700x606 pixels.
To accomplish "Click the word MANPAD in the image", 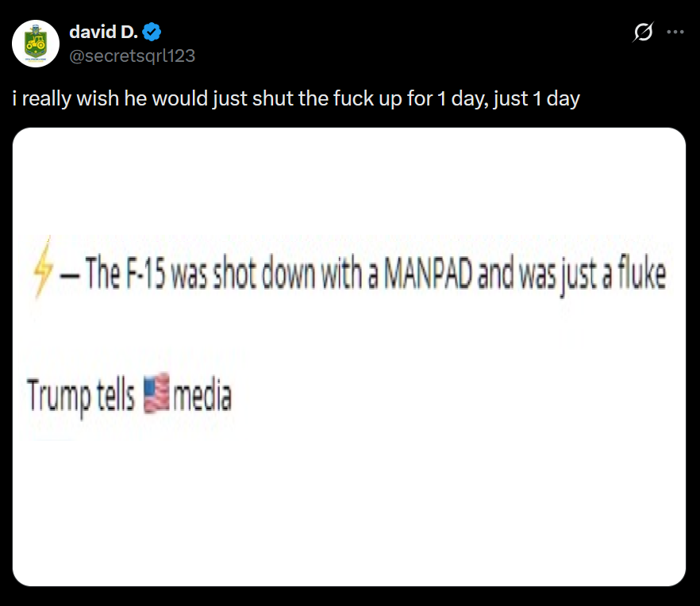I will tap(428, 274).
